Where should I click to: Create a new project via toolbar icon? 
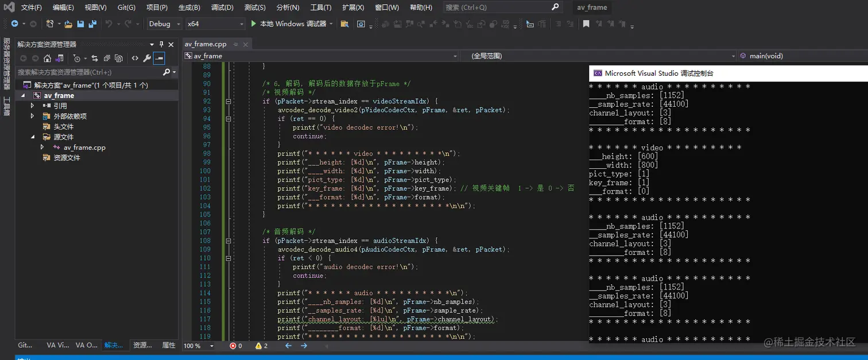tap(50, 24)
